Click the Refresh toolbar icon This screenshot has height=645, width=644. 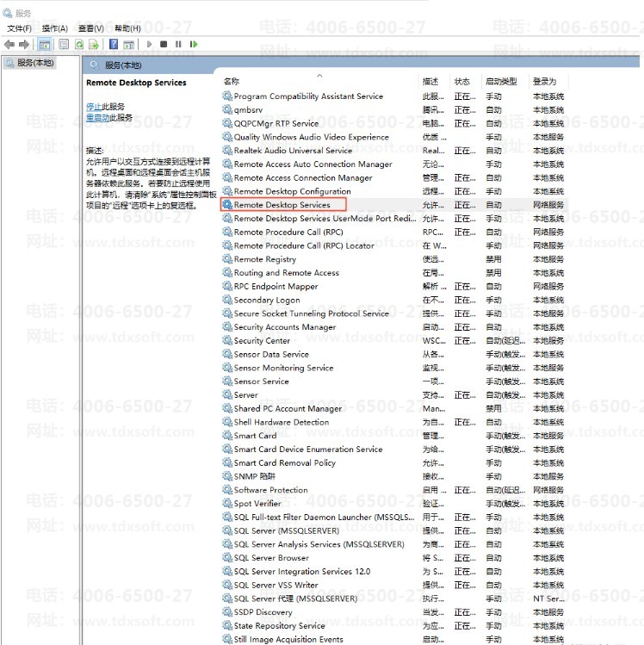79,44
